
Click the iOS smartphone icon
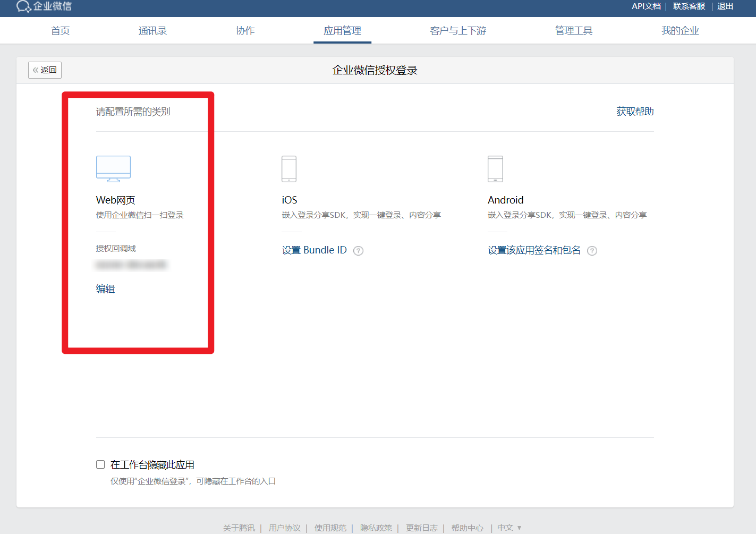tap(289, 168)
